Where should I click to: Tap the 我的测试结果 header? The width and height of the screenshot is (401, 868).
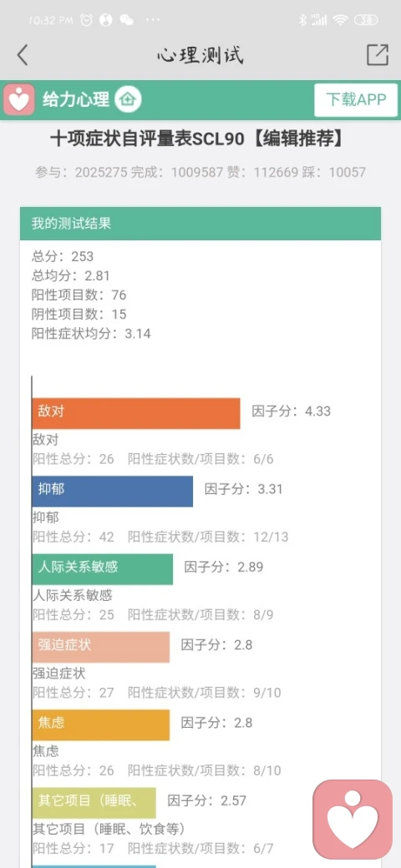coord(200,224)
